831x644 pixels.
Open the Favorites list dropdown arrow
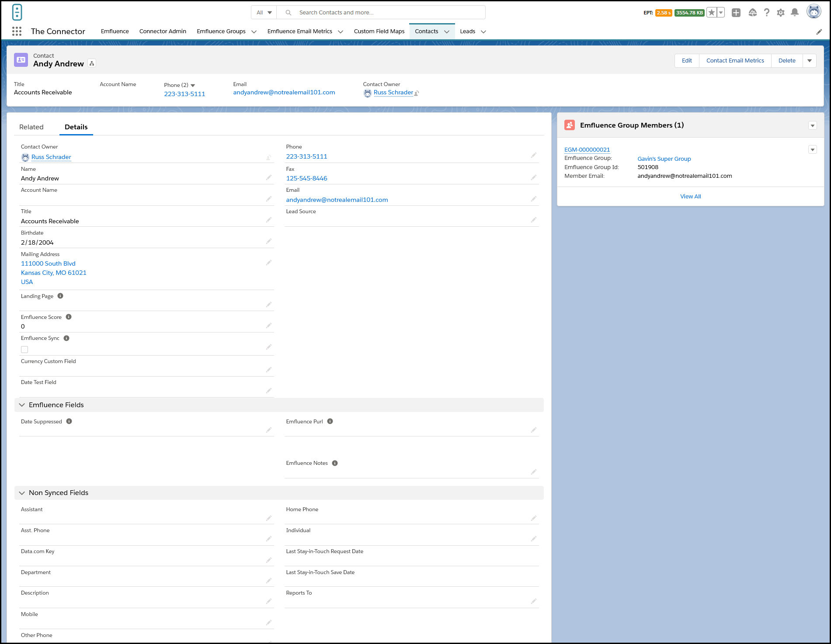[721, 13]
